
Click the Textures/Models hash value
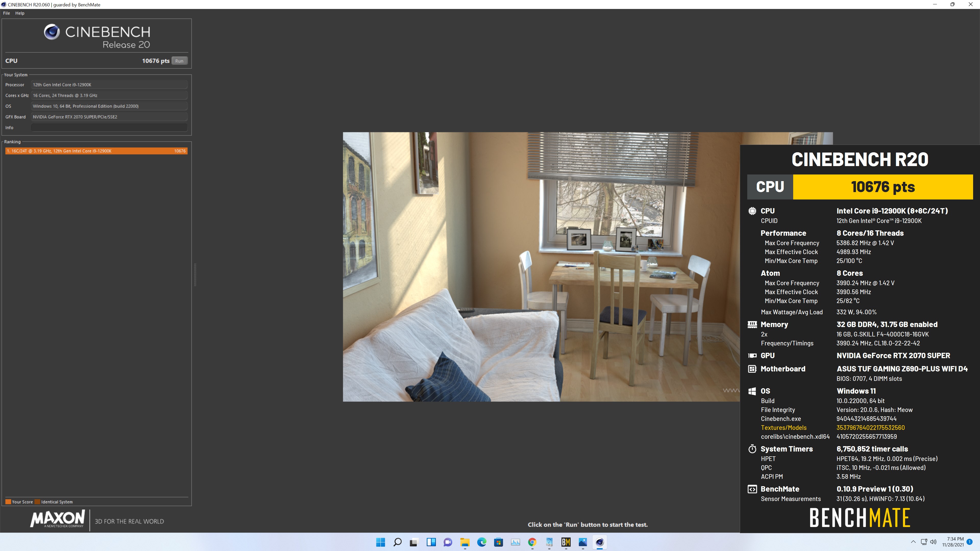[x=871, y=428]
